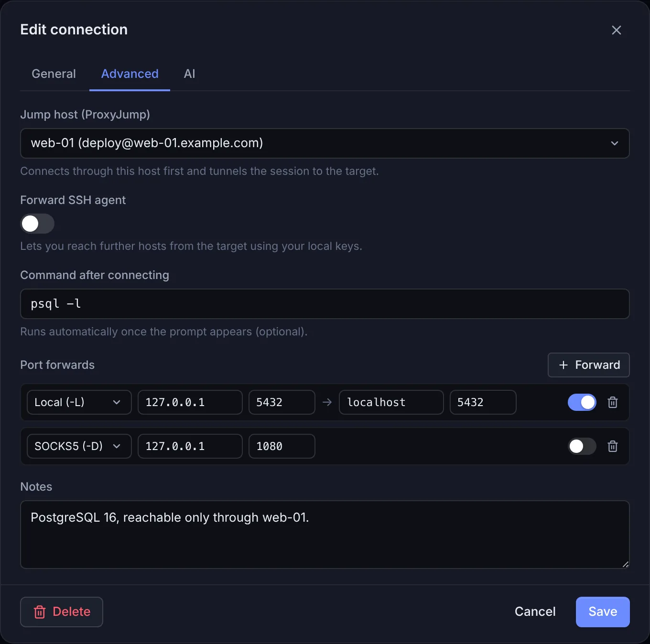Close the Edit connection dialog
This screenshot has width=650, height=644.
tap(616, 30)
